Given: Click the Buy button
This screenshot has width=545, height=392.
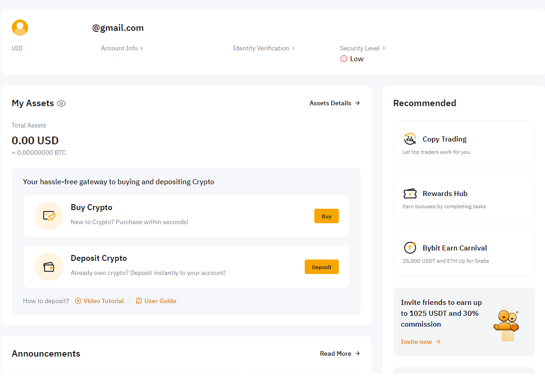Looking at the screenshot, I should click(327, 216).
